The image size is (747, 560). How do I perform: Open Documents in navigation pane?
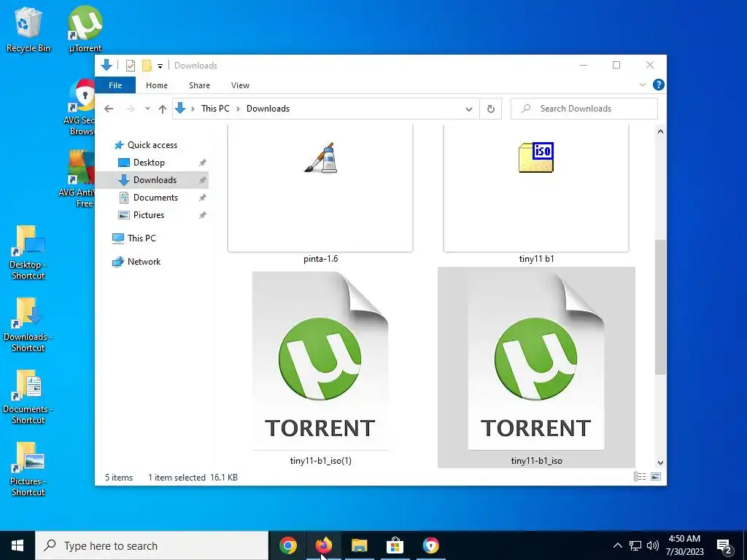[x=155, y=197]
